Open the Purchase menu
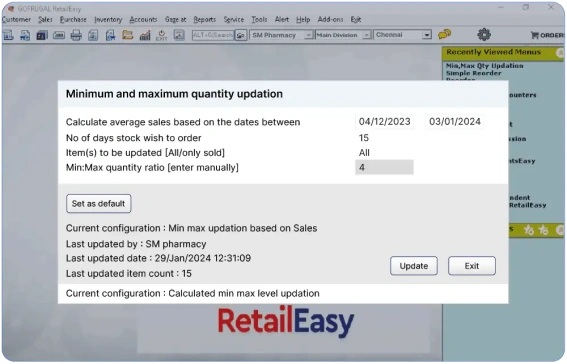Image resolution: width=567 pixels, height=364 pixels. [x=73, y=20]
